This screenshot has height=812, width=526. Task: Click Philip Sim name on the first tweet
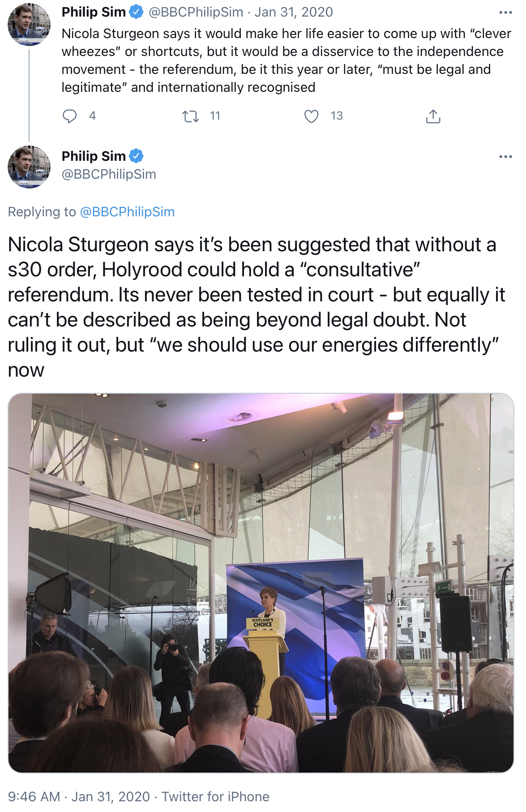[x=94, y=12]
